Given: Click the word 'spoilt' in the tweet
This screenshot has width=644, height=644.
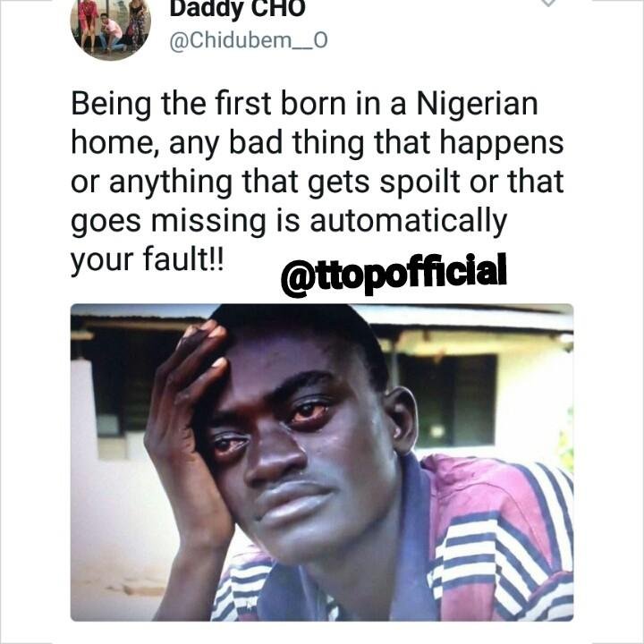Looking at the screenshot, I should [419, 183].
